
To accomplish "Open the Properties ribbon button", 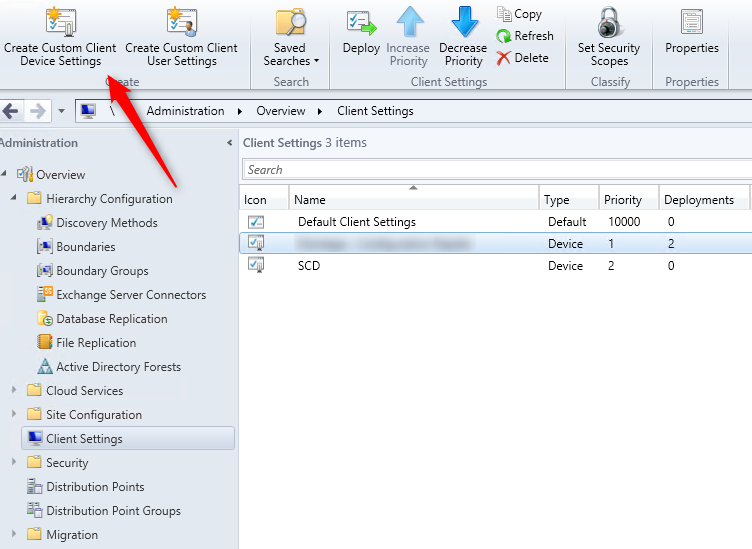I will coord(692,31).
